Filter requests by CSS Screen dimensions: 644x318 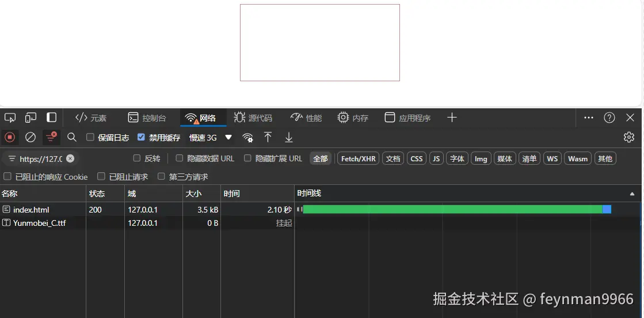(x=417, y=158)
